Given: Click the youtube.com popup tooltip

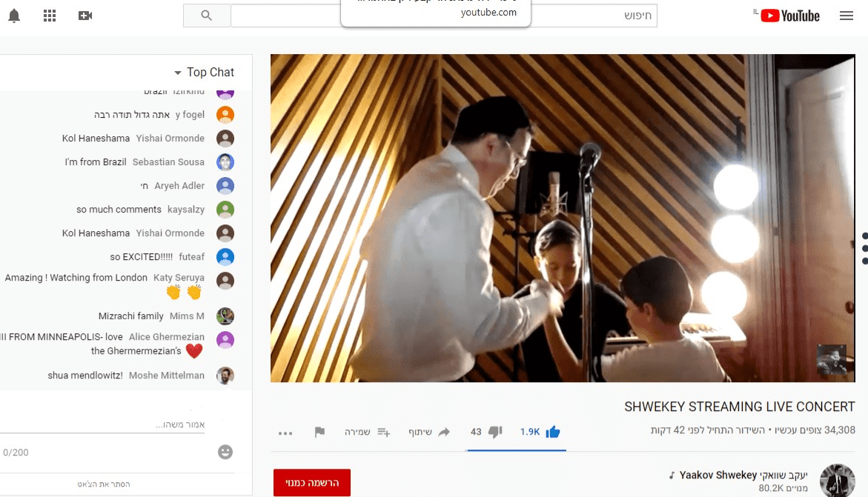Looking at the screenshot, I should click(436, 12).
